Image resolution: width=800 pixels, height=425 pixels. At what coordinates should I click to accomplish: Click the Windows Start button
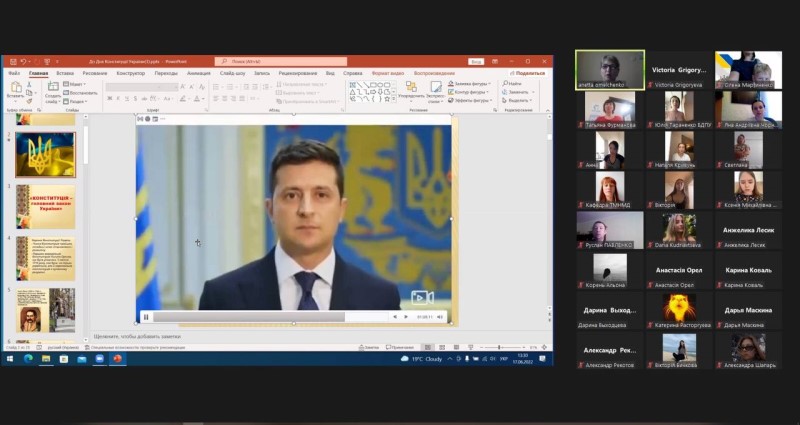pos(9,359)
